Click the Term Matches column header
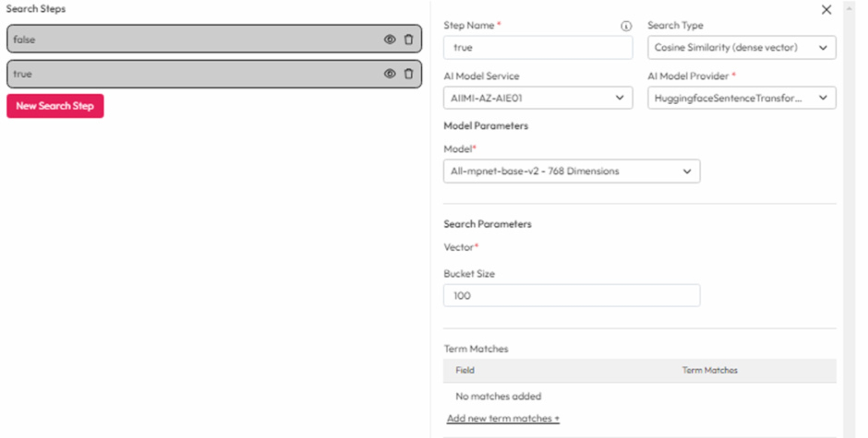 [x=710, y=370]
